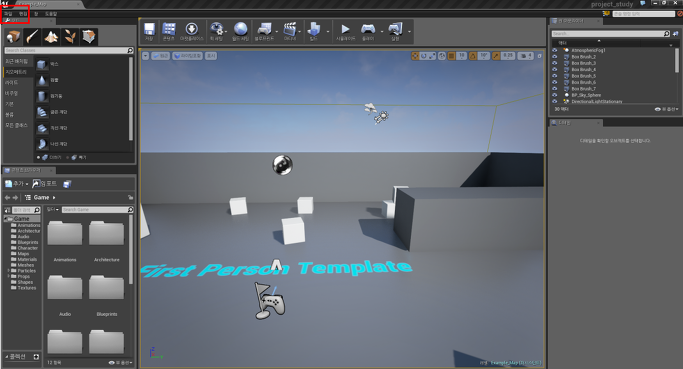The height and width of the screenshot is (369, 683).
Task: Open the File menu
Action: pyautogui.click(x=8, y=14)
